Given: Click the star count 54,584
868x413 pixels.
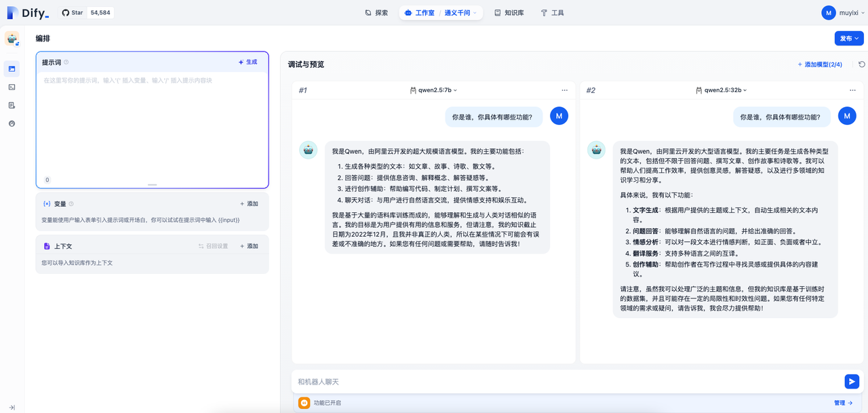Looking at the screenshot, I should pyautogui.click(x=100, y=13).
